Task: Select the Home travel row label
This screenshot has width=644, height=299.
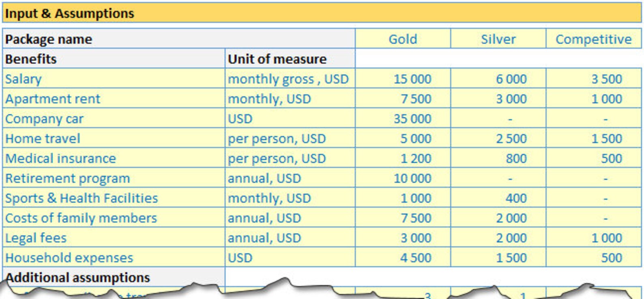Action: pos(114,138)
